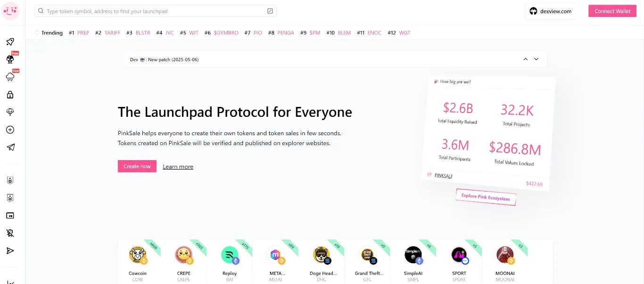The height and width of the screenshot is (284, 644).
Task: Open trending token #7 PIO
Action: (x=253, y=33)
